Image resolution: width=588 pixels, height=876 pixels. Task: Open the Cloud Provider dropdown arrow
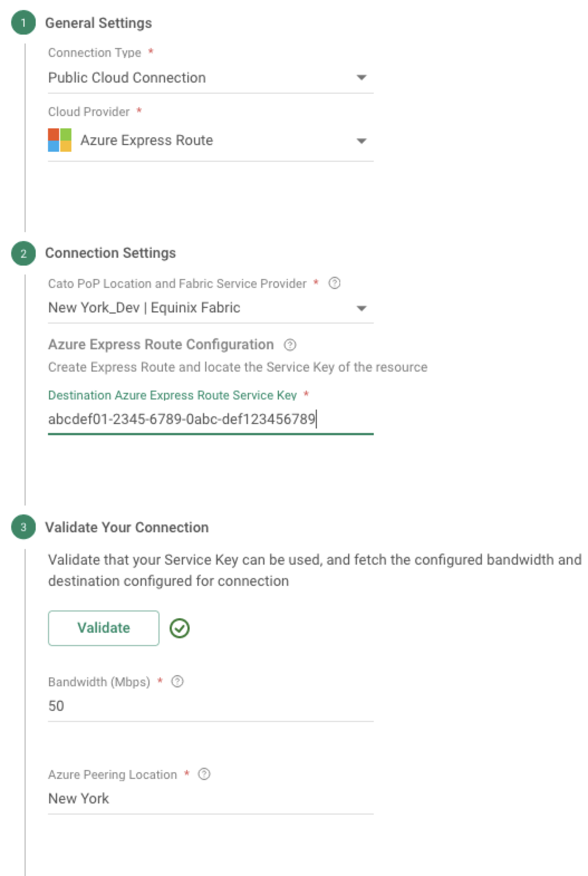click(x=362, y=141)
